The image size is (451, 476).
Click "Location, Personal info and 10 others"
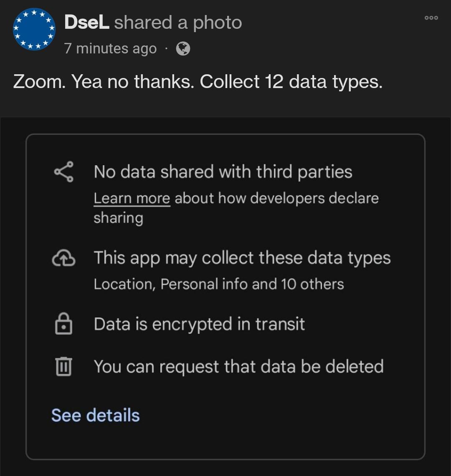click(x=219, y=284)
